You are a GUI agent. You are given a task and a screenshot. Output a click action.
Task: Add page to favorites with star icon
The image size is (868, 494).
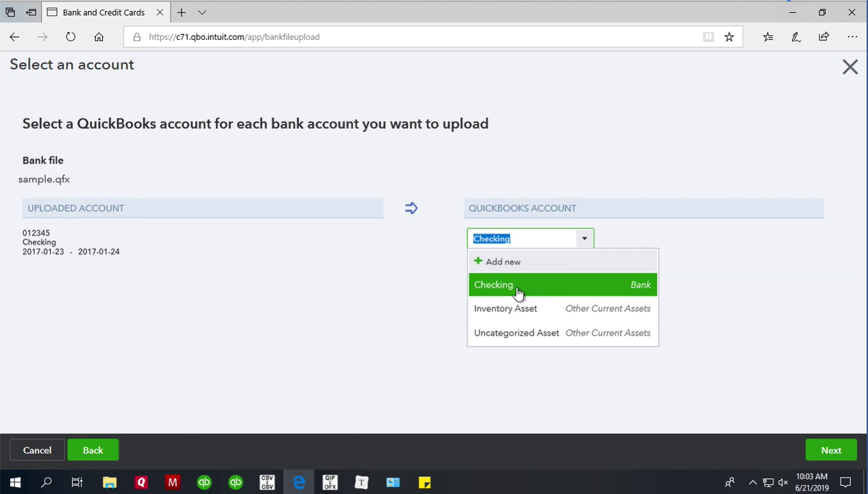point(729,37)
